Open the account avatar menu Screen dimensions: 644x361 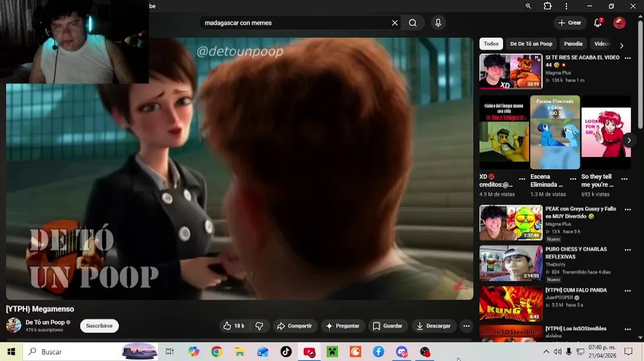(619, 23)
